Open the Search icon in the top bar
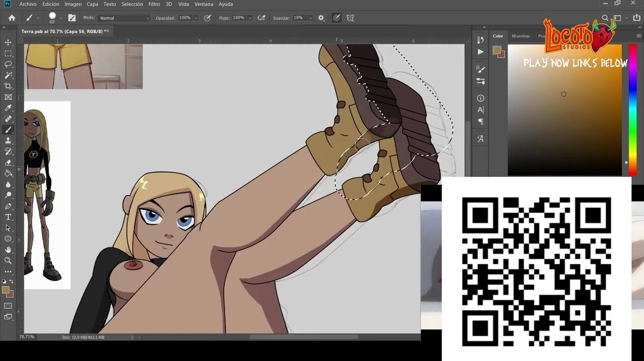Viewport: 644px width, 361px height. click(605, 18)
